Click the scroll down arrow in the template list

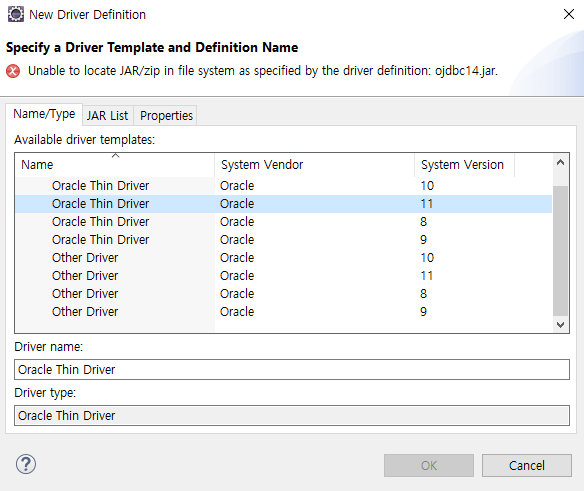click(x=560, y=324)
